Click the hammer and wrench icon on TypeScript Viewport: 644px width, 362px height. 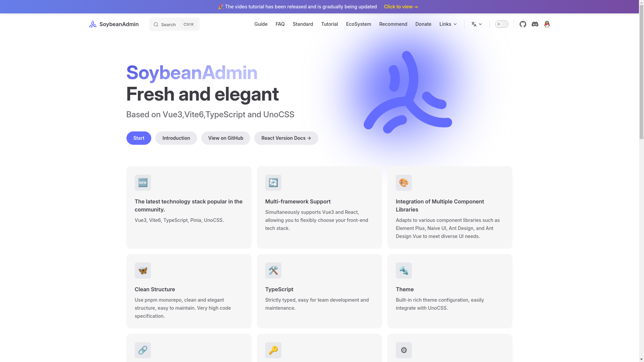pos(273,270)
